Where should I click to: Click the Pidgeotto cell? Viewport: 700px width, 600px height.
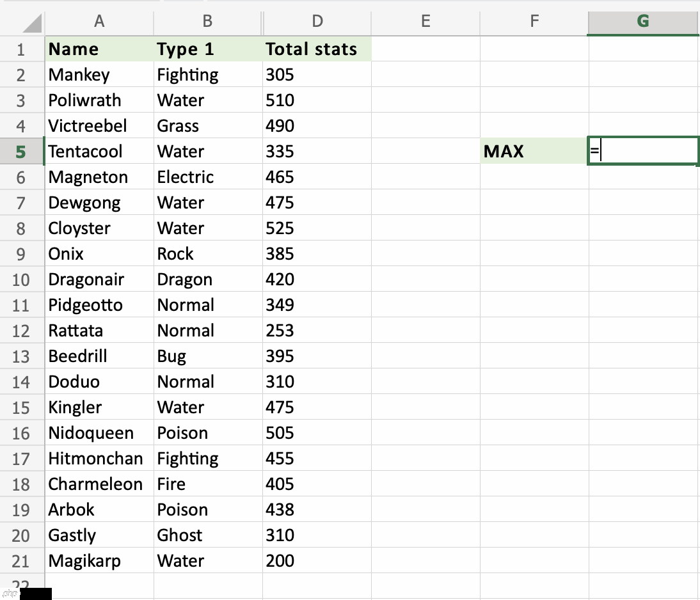99,305
